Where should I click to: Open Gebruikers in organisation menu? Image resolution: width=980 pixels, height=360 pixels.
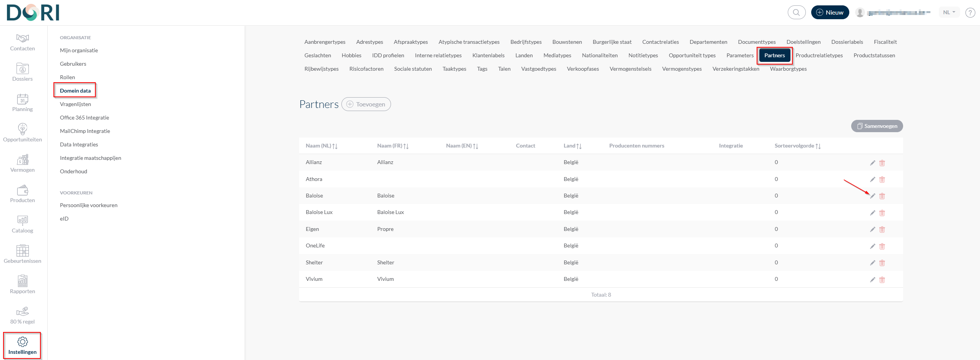coord(73,64)
